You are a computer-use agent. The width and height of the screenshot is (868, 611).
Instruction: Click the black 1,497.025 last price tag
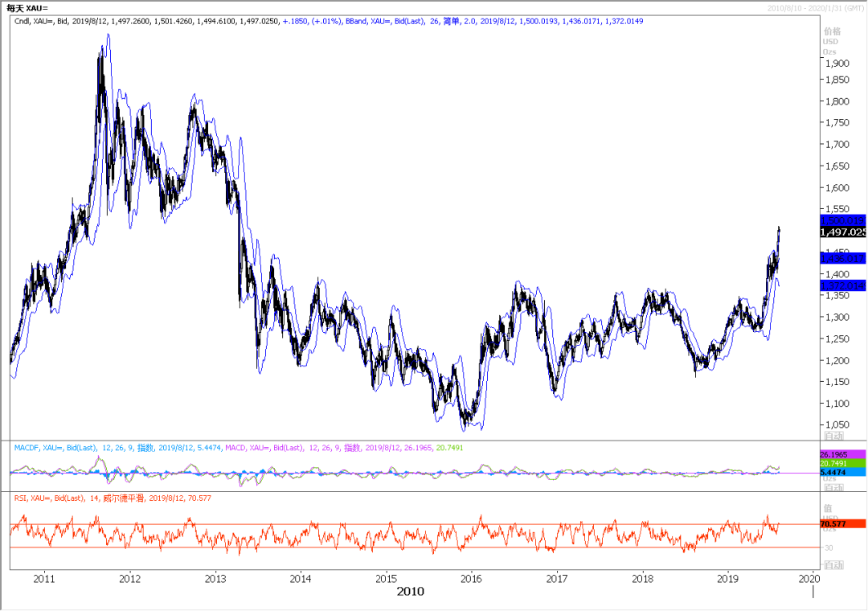[x=842, y=232]
